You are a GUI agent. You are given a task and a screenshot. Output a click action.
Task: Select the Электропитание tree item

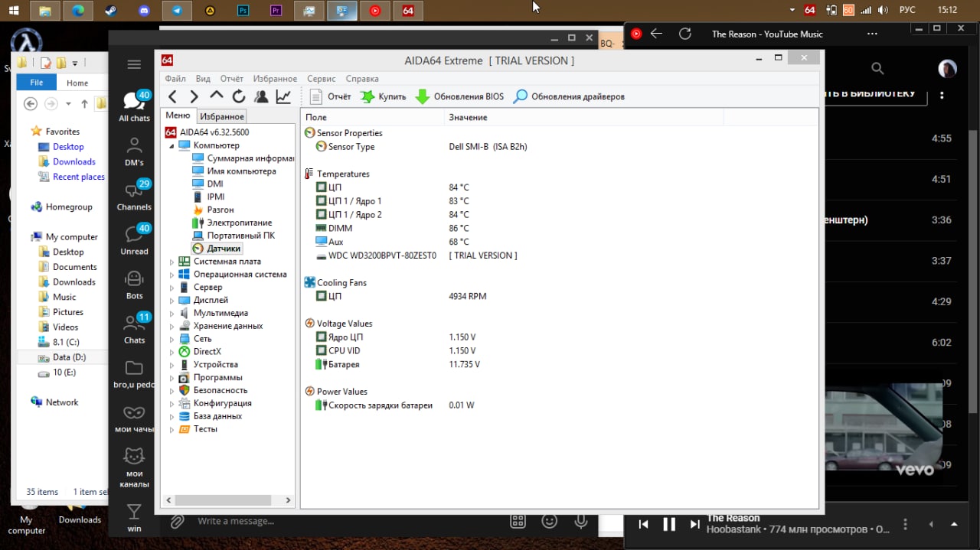232,223
